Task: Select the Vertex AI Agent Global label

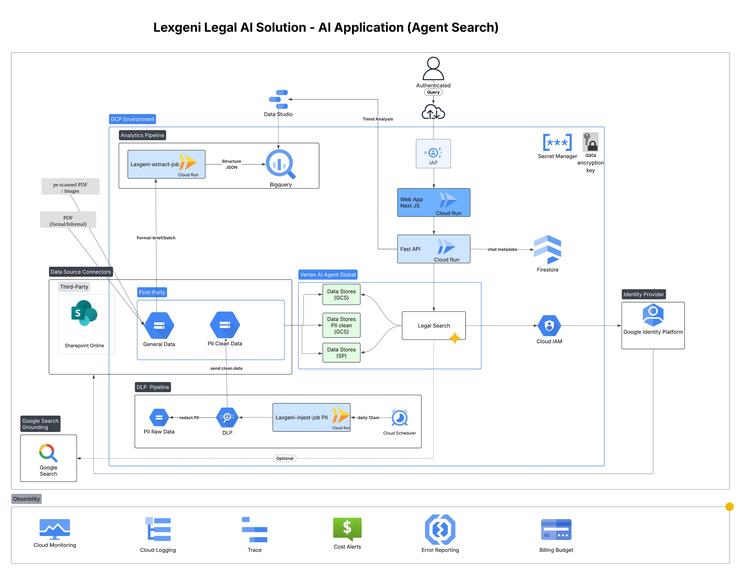Action: coord(328,274)
